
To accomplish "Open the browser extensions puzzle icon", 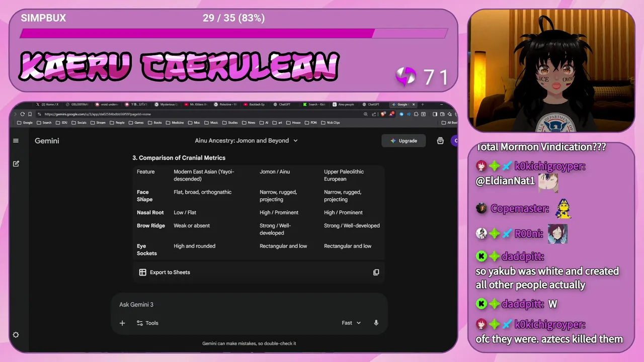I will (x=416, y=114).
